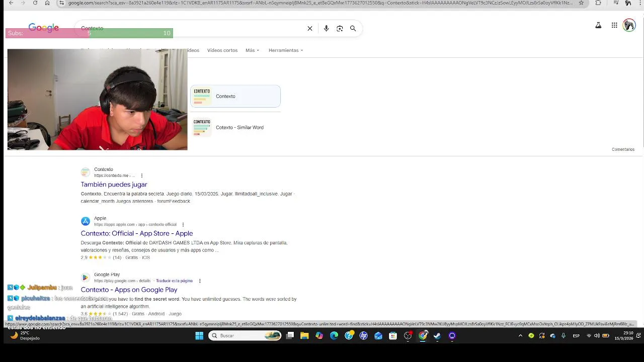This screenshot has width=644, height=362.
Task: Expand the Más search filter dropdown
Action: click(x=253, y=50)
